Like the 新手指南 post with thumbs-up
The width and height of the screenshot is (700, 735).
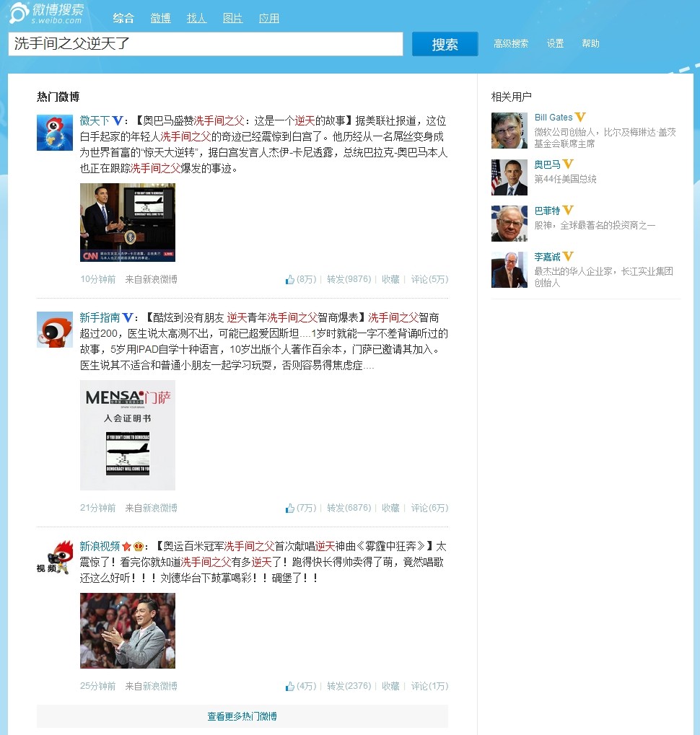[290, 508]
